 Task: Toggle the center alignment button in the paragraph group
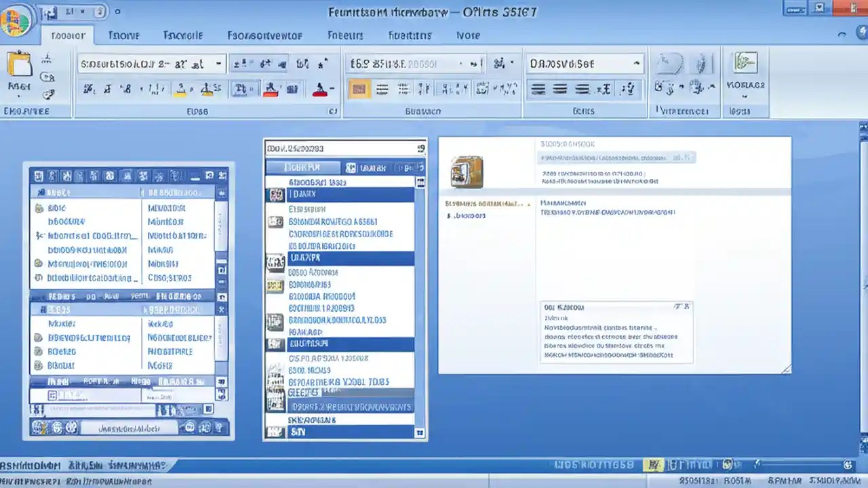click(560, 89)
